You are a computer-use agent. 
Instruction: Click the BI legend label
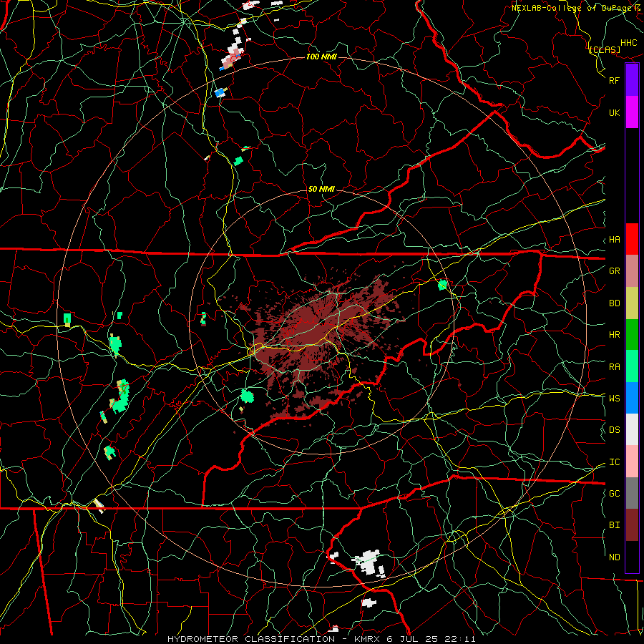pos(615,525)
